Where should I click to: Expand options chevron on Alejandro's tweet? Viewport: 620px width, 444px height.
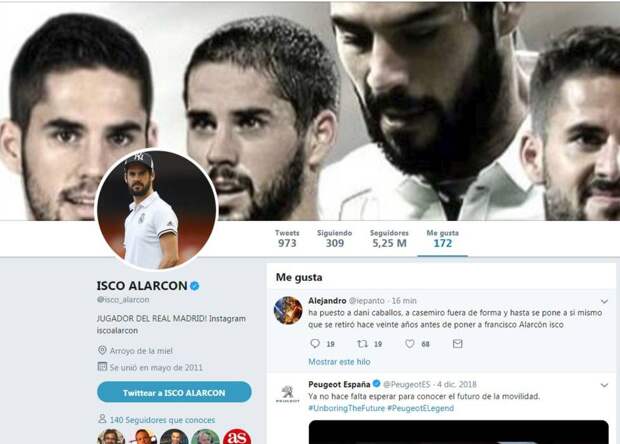coord(604,301)
